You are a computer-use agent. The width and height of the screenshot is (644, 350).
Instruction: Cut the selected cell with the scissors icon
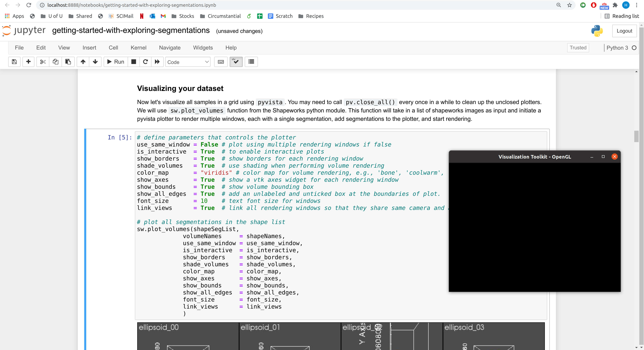[42, 62]
